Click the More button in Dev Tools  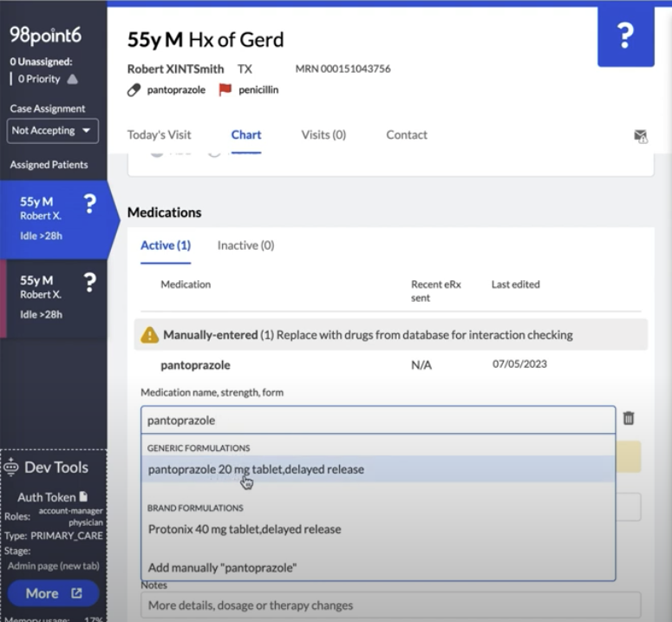point(53,593)
